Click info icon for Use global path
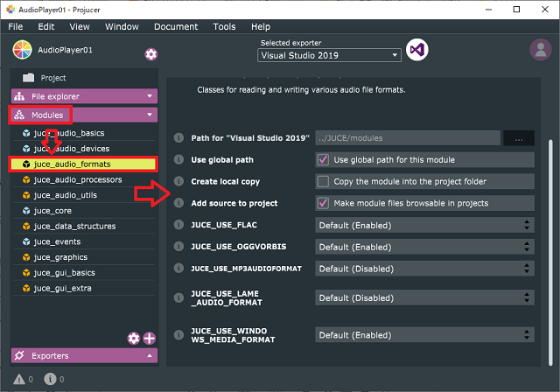 click(x=178, y=159)
